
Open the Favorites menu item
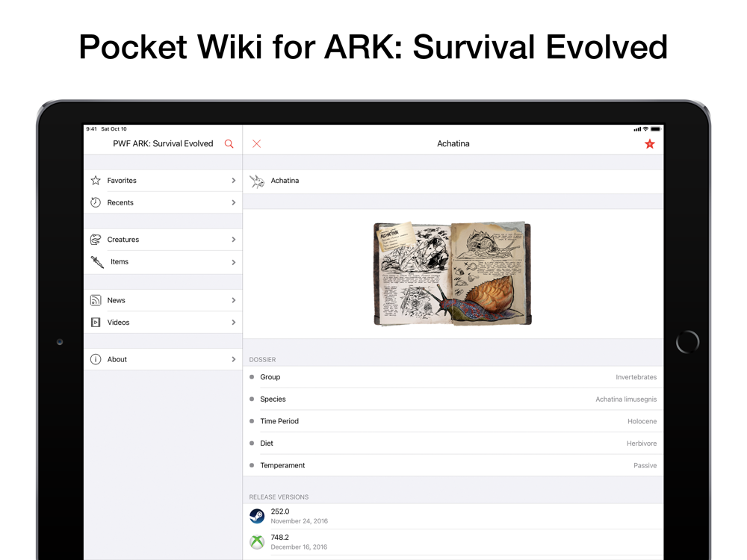click(x=163, y=181)
